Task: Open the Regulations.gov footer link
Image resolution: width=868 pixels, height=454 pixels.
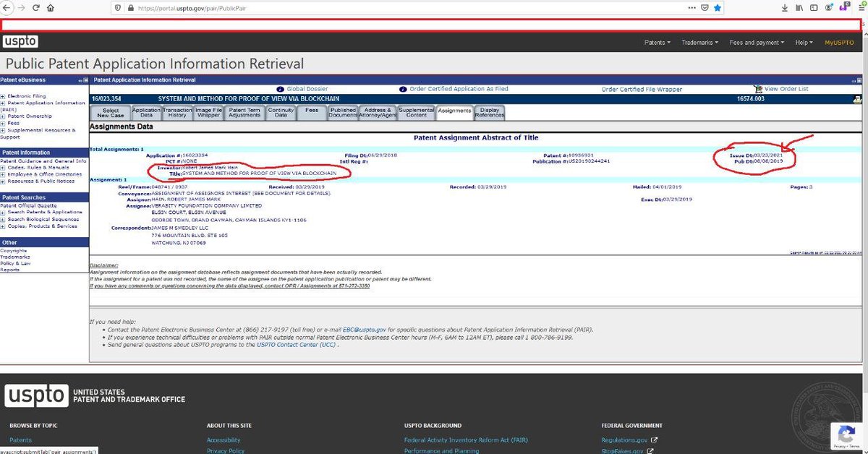Action: pyautogui.click(x=626, y=440)
